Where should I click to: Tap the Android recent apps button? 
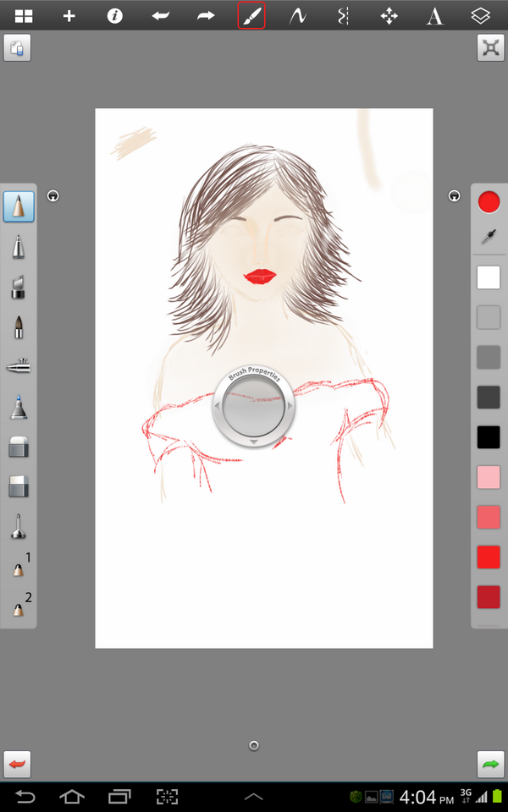pos(119,797)
